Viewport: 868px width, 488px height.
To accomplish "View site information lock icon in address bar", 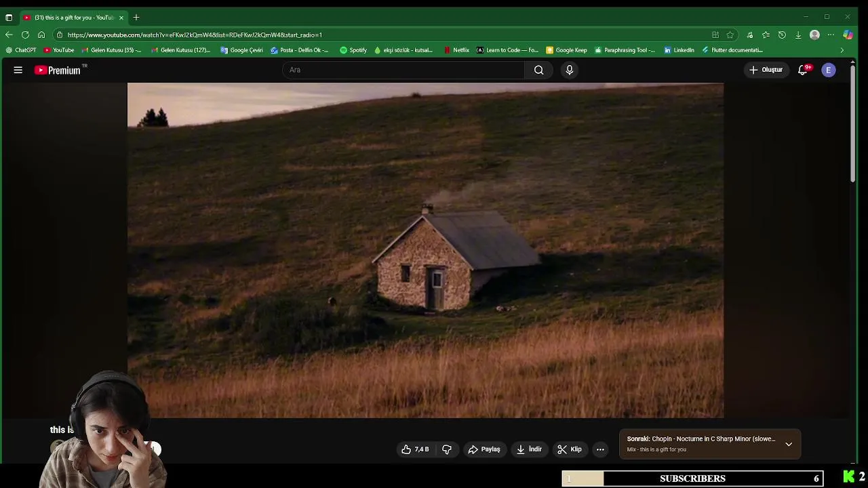I will 59,35.
